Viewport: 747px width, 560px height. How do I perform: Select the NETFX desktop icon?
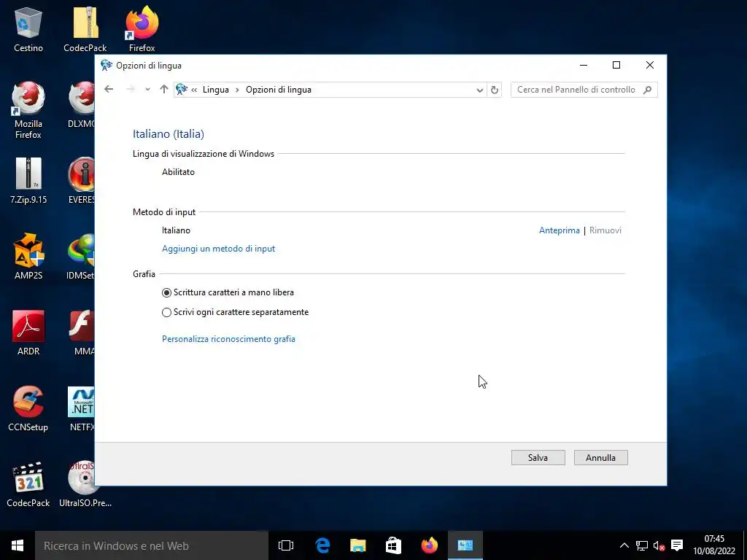(x=81, y=408)
